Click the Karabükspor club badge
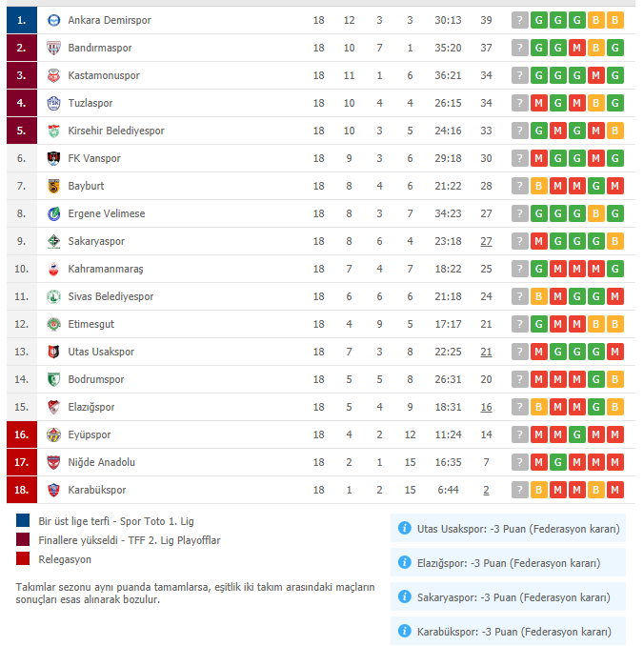 click(x=53, y=490)
